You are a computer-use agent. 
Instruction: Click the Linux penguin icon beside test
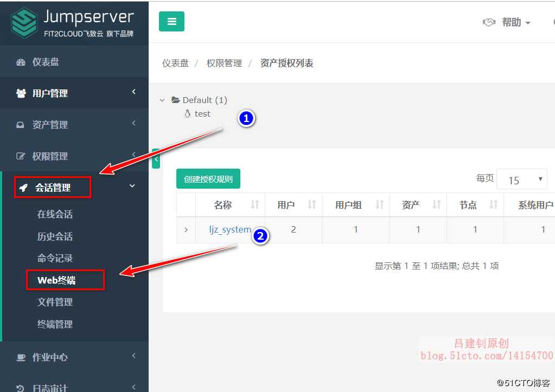[x=188, y=113]
